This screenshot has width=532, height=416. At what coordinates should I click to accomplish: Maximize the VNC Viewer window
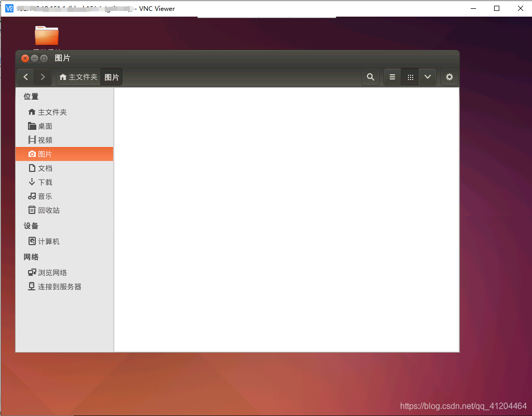tap(497, 8)
